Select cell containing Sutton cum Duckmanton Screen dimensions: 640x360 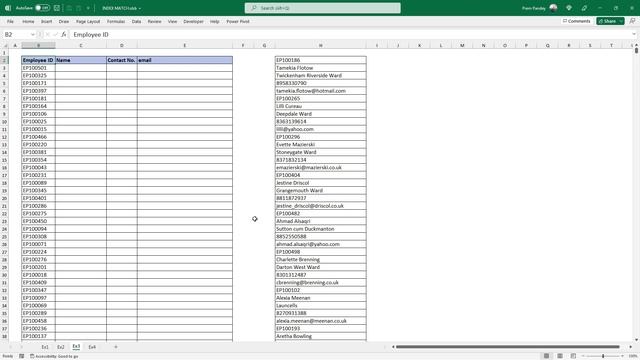click(x=320, y=229)
